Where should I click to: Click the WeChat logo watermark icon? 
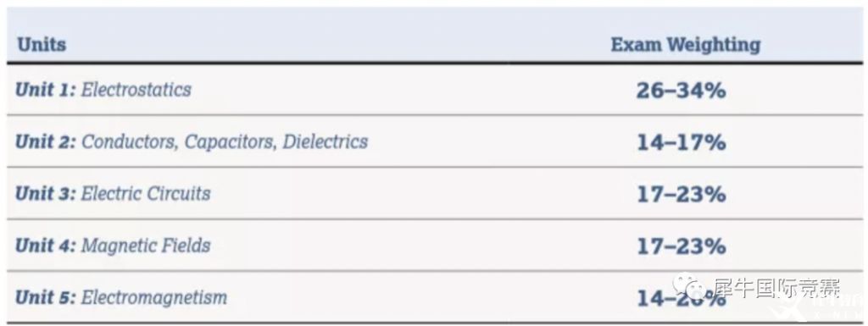click(x=688, y=286)
